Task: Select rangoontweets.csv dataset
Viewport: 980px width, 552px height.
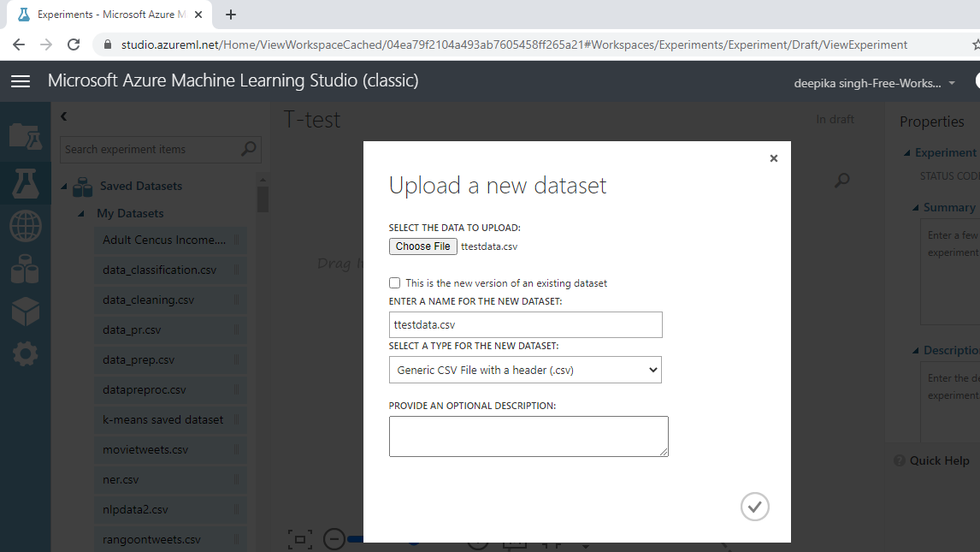Action: (x=171, y=539)
